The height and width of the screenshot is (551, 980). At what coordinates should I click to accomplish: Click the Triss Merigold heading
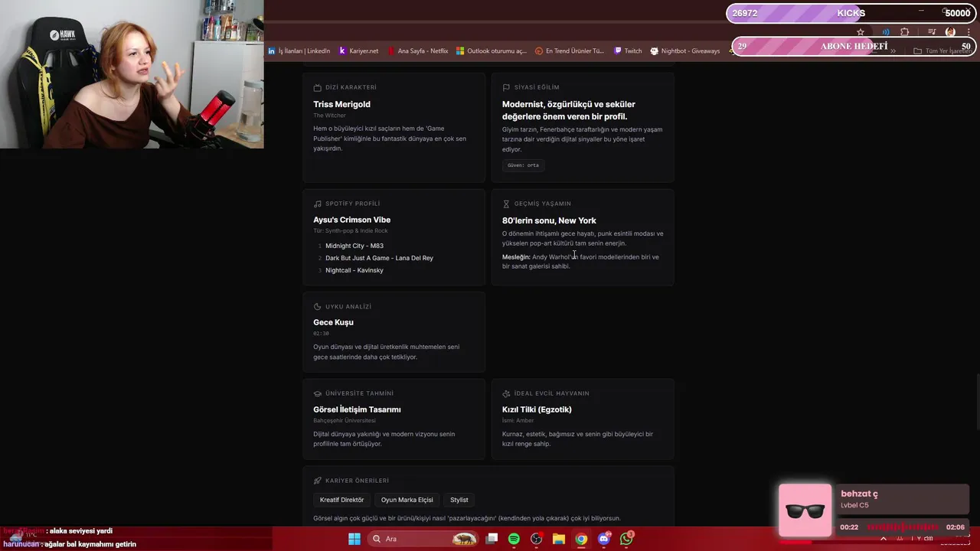point(341,104)
